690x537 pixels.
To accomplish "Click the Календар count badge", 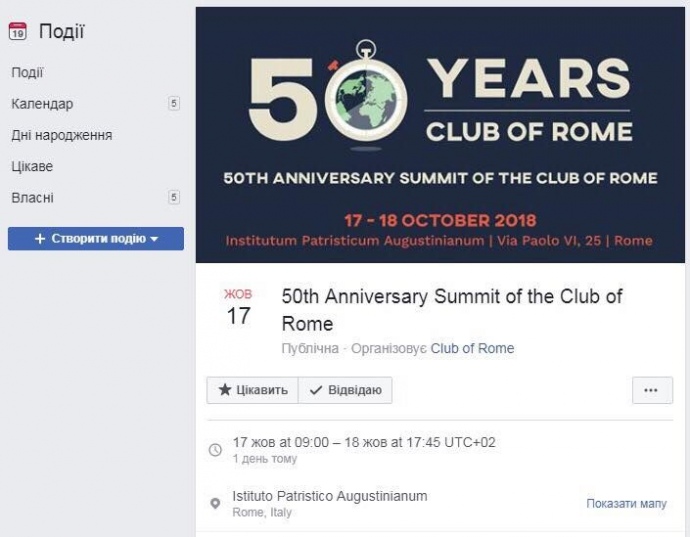I will coord(174,103).
